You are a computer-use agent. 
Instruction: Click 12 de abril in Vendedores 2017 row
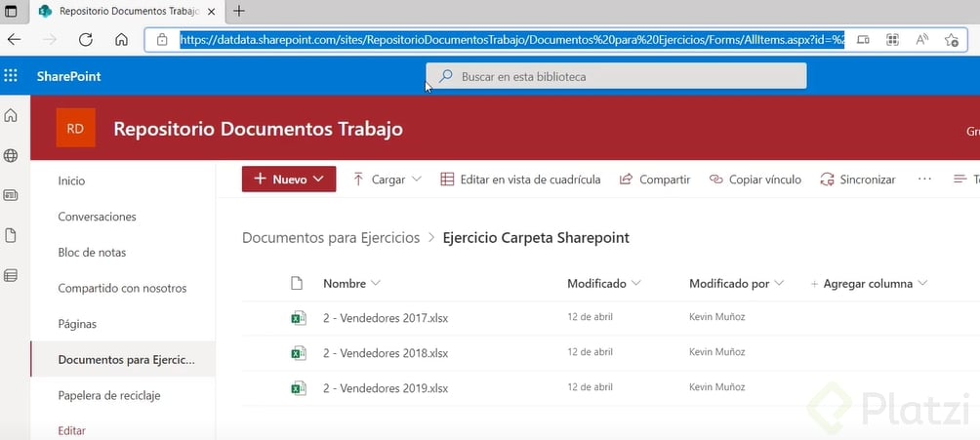[x=590, y=317]
